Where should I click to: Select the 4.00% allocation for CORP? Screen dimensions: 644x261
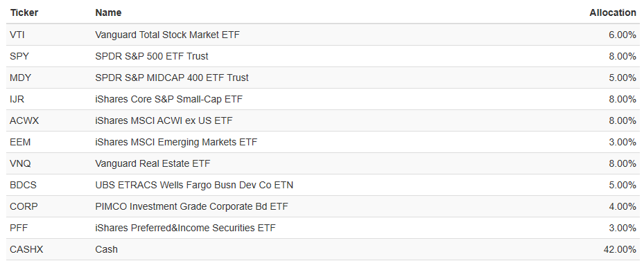[623, 206]
